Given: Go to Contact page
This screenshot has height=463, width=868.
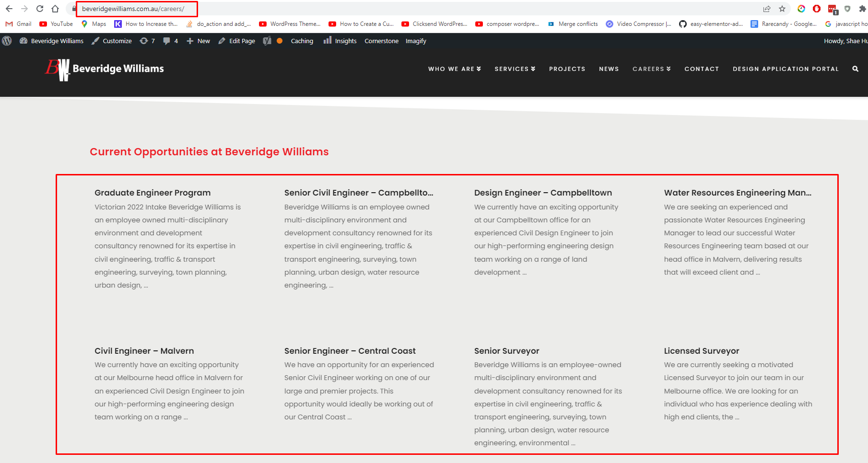Looking at the screenshot, I should [x=702, y=69].
